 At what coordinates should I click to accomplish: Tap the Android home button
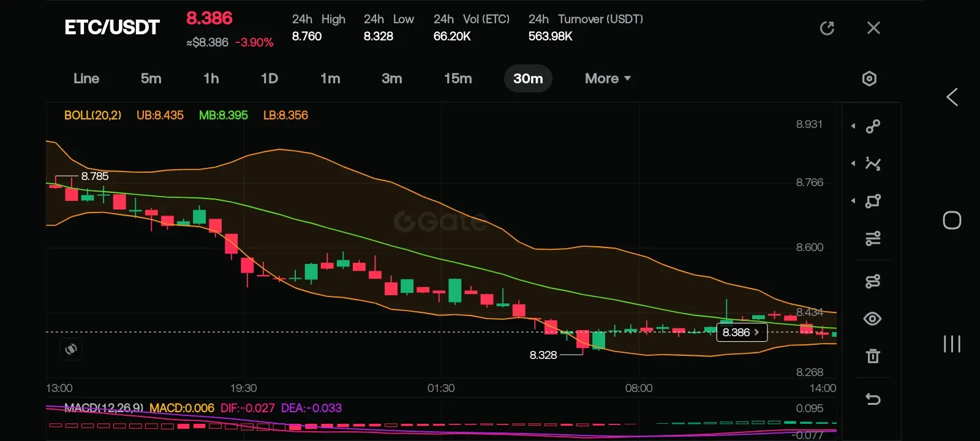952,221
